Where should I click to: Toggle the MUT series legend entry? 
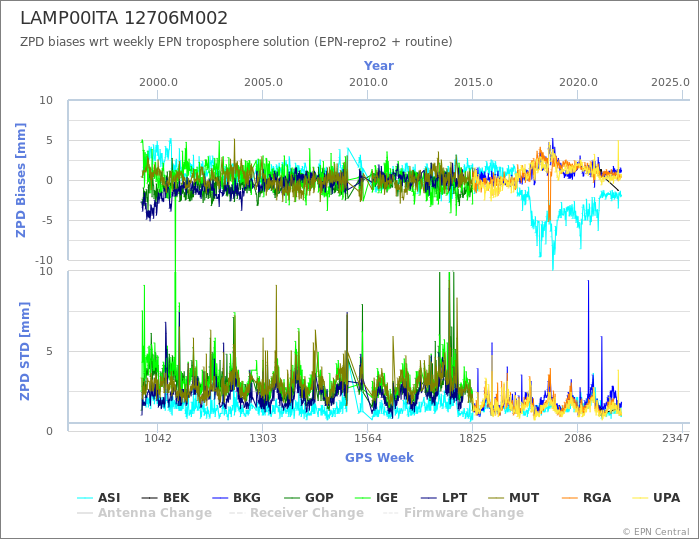(x=513, y=498)
